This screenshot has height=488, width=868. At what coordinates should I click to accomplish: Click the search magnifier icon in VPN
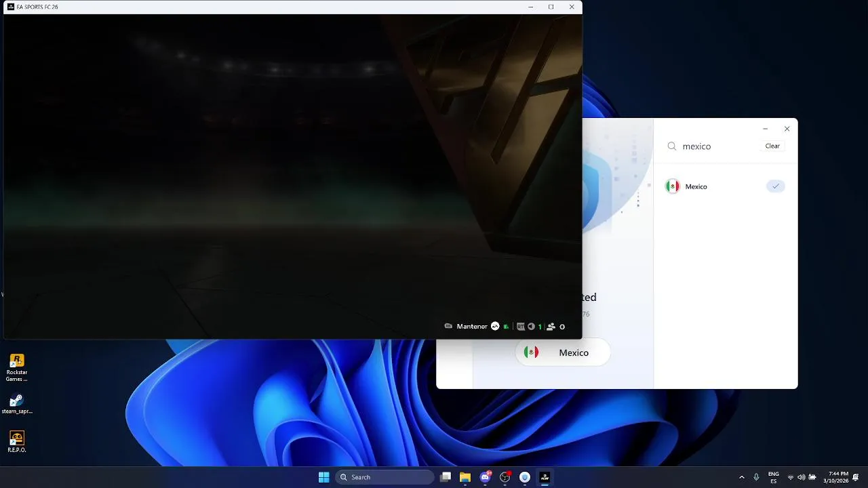point(672,146)
